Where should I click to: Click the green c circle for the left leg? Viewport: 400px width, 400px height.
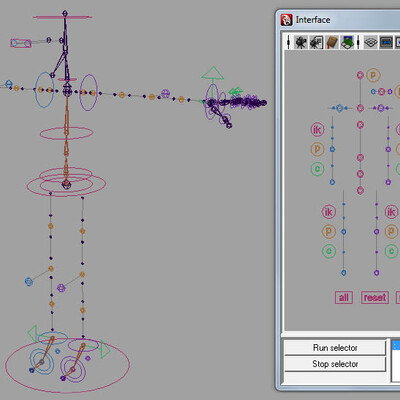(x=328, y=251)
